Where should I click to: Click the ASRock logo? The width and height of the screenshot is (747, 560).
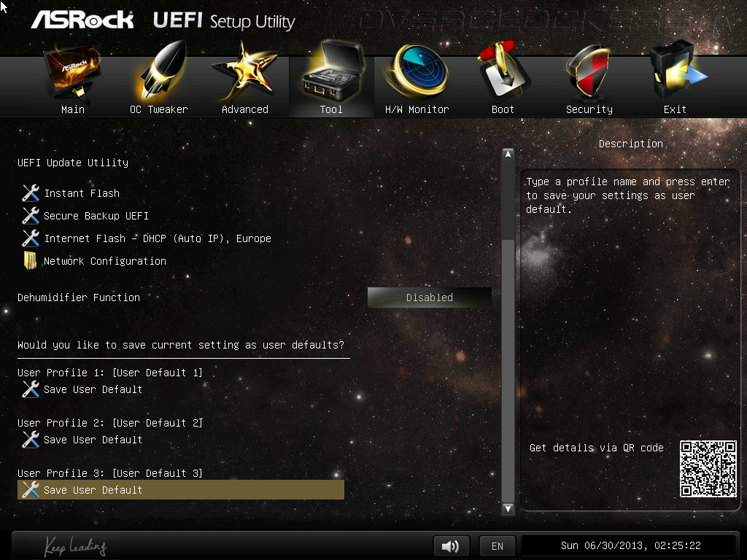pyautogui.click(x=82, y=20)
